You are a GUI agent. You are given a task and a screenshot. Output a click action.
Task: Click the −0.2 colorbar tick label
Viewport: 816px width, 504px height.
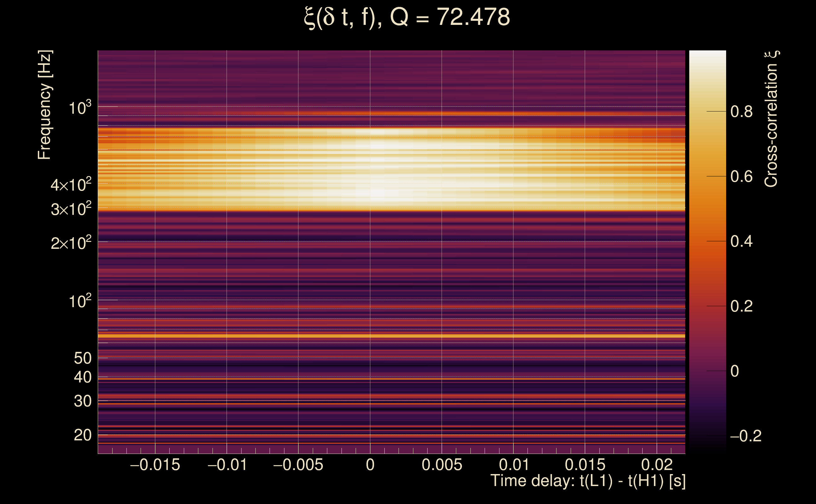tap(746, 436)
